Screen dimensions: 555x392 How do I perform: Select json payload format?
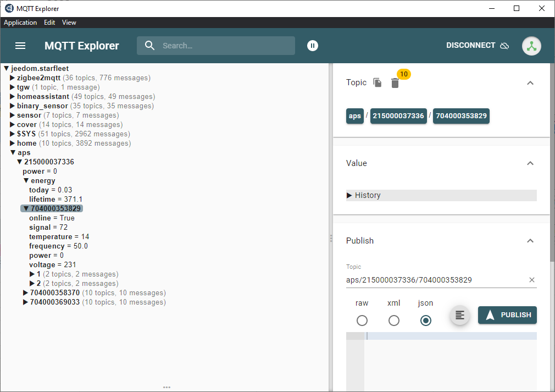click(425, 321)
